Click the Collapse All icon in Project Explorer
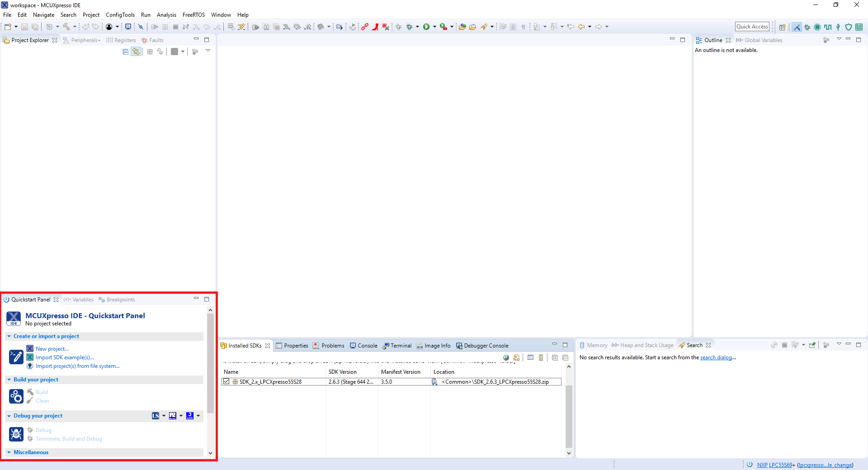The width and height of the screenshot is (868, 470). point(125,52)
